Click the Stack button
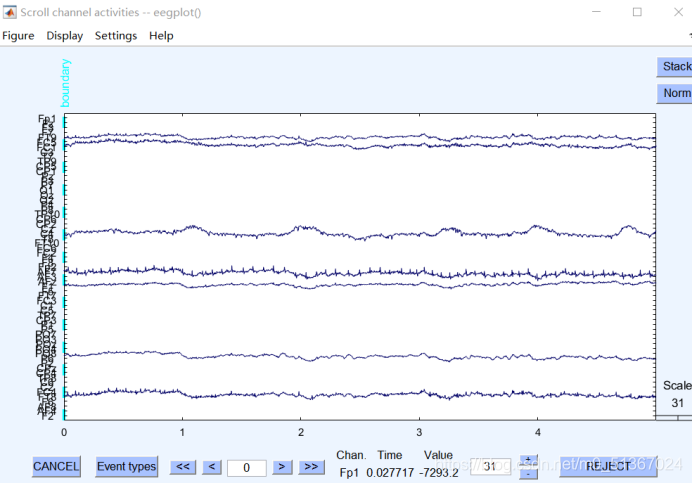This screenshot has width=692, height=483. 675,67
